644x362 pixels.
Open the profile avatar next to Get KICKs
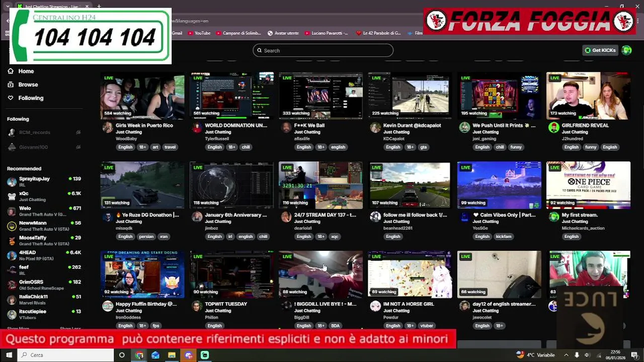point(626,50)
